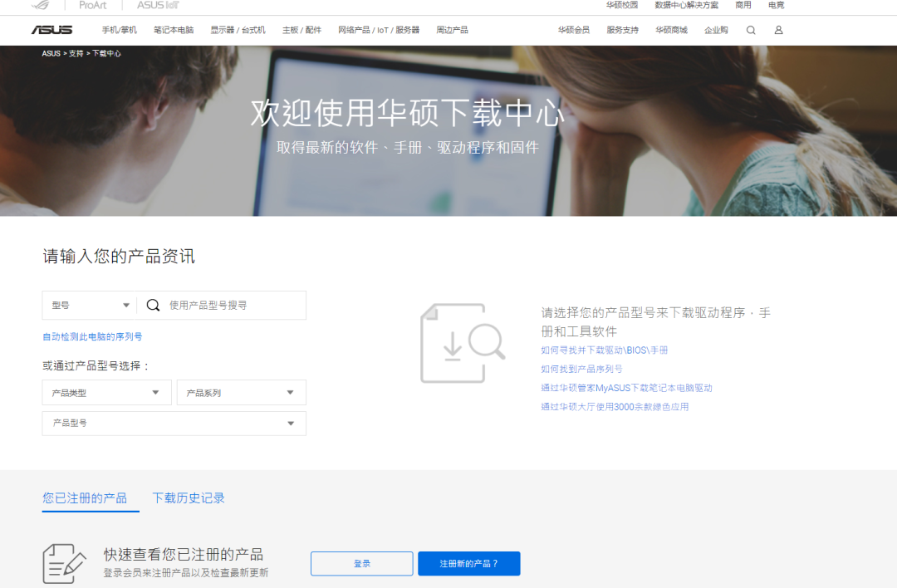Go to 企业购
Image resolution: width=897 pixels, height=588 pixels.
[x=716, y=31]
